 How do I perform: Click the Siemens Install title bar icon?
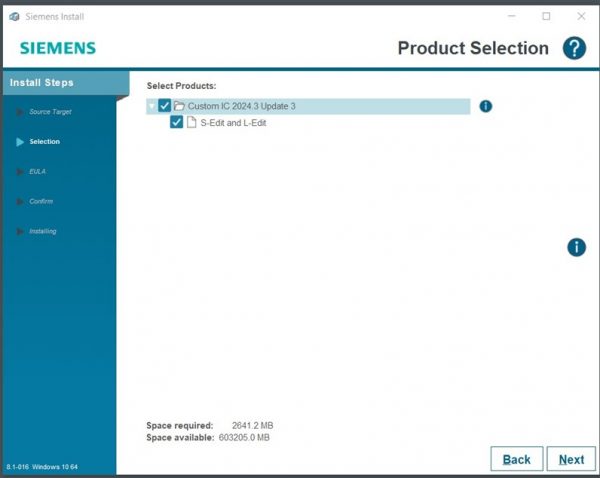tap(14, 16)
